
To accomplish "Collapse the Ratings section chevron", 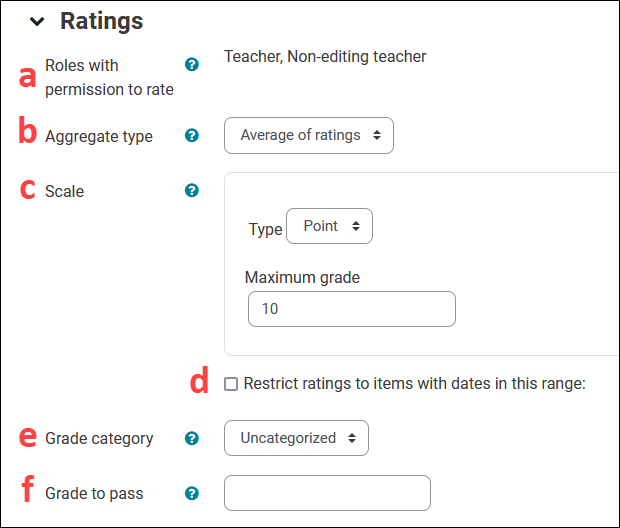I will click(x=37, y=21).
